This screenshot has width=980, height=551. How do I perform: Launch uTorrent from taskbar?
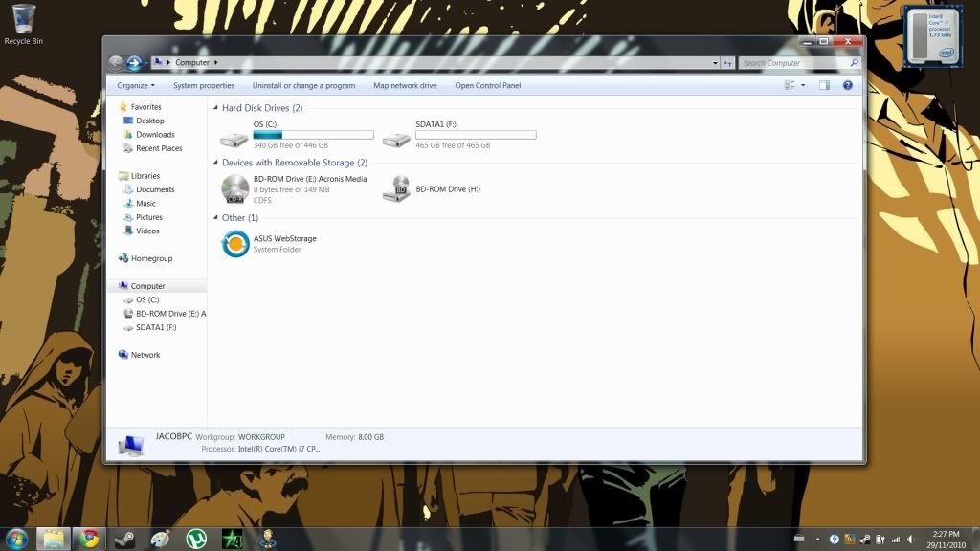coord(197,540)
